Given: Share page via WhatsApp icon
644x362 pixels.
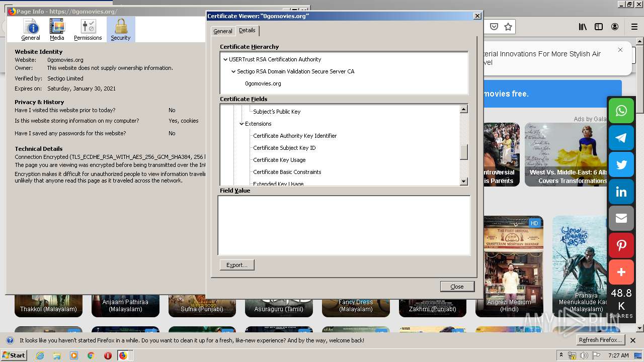Looking at the screenshot, I should click(621, 111).
